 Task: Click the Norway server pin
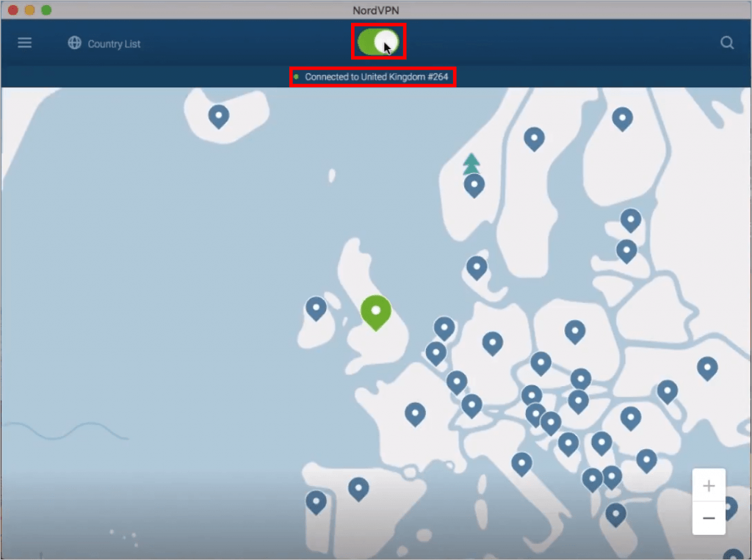[474, 186]
